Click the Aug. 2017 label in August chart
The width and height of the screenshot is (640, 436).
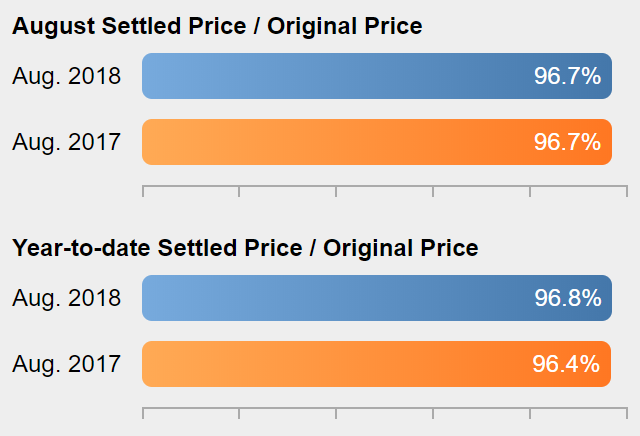pyautogui.click(x=67, y=142)
